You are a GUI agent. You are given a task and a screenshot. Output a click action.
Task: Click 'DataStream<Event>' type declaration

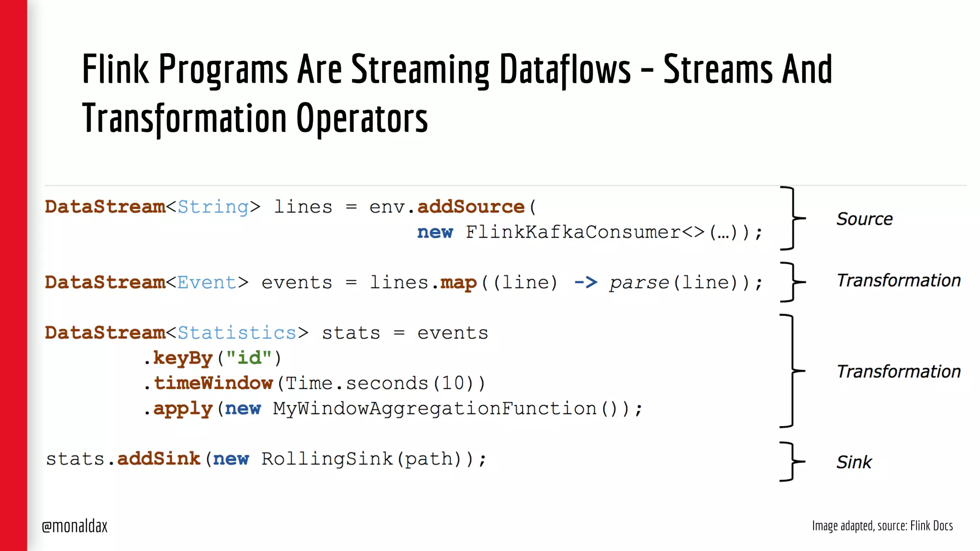click(x=147, y=283)
